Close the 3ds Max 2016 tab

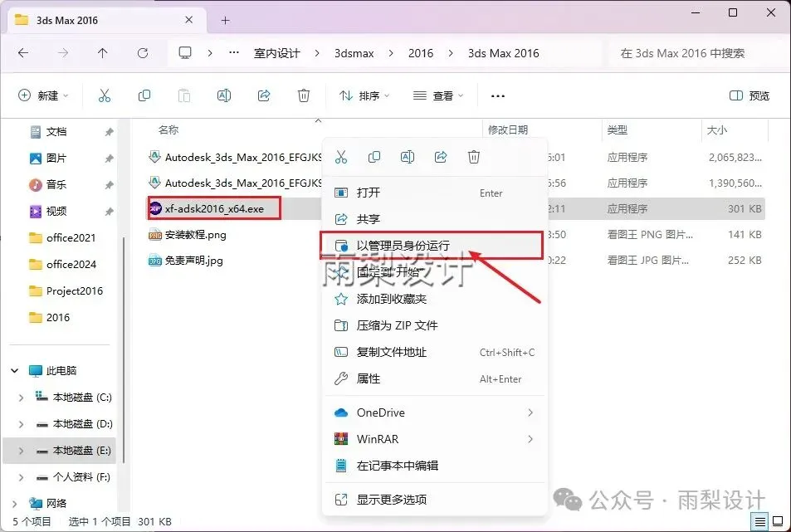(189, 20)
